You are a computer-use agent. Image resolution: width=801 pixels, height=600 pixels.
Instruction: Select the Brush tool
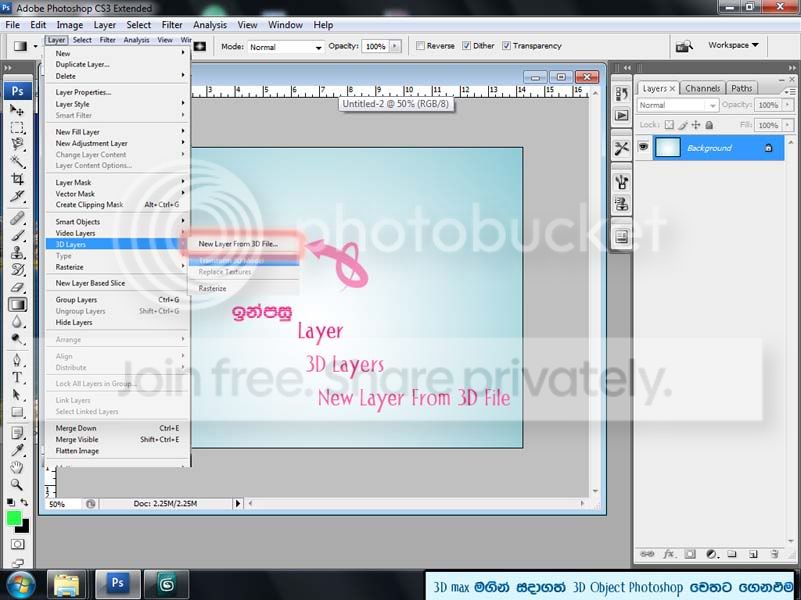(x=17, y=235)
